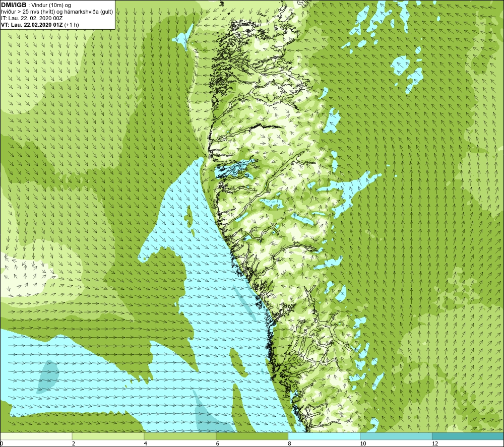Click the 10–12 m/s turquoise legend swatch
The width and height of the screenshot is (504, 447).
click(396, 436)
